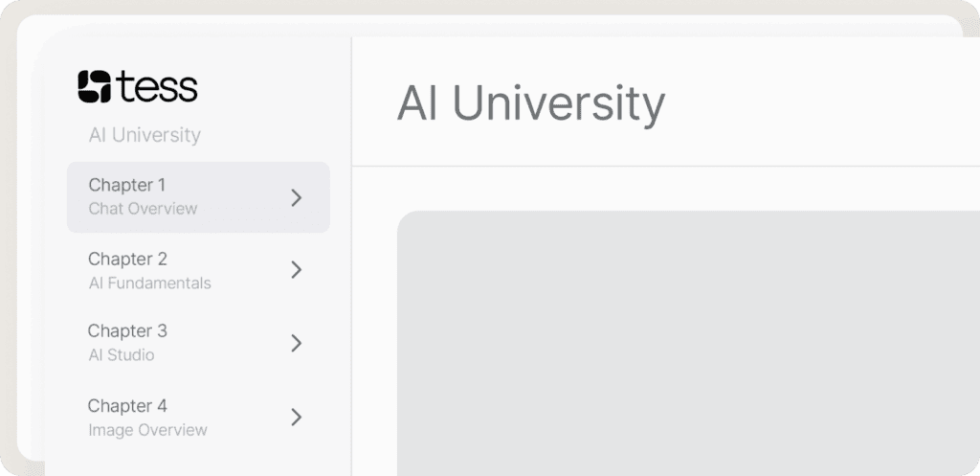
Task: Select the AI University sidebar label
Action: [x=145, y=135]
